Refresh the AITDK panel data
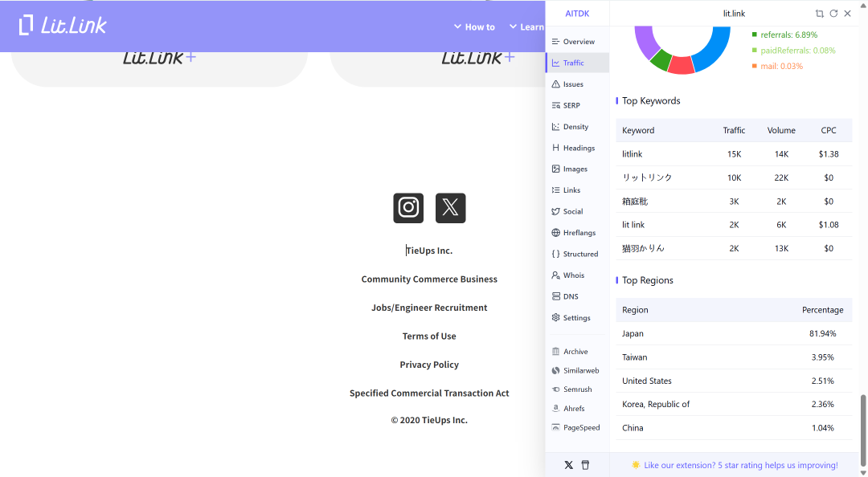 click(833, 14)
